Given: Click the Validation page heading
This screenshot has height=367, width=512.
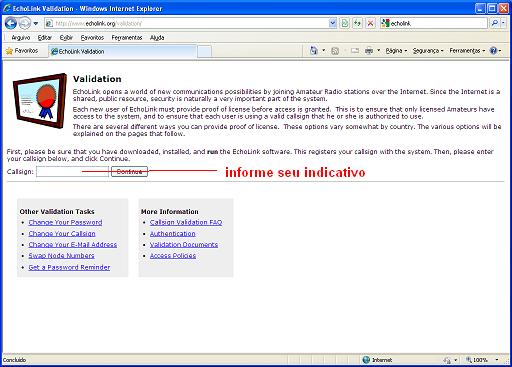Looking at the screenshot, I should (x=97, y=79).
